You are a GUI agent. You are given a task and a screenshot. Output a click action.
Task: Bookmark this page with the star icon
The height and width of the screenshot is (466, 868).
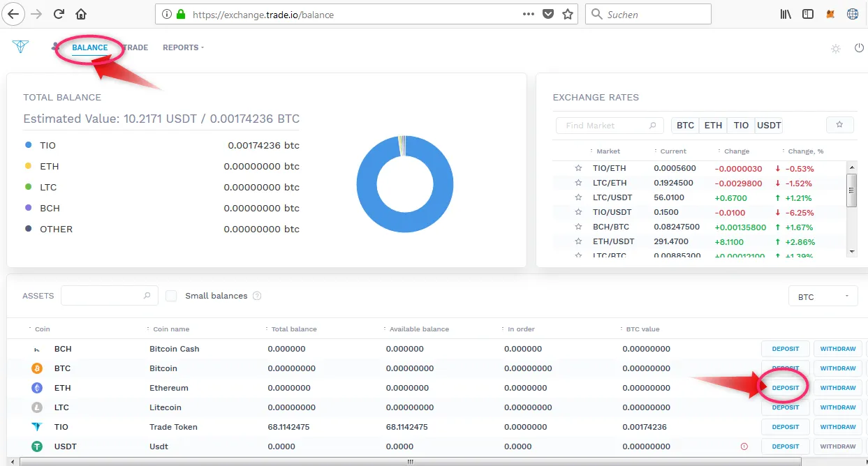[x=568, y=14]
